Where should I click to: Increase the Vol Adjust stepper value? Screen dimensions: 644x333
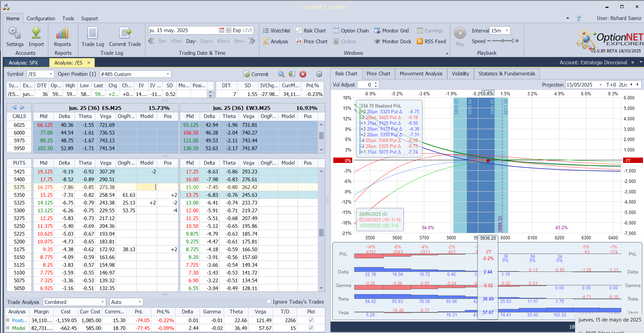(x=376, y=83)
